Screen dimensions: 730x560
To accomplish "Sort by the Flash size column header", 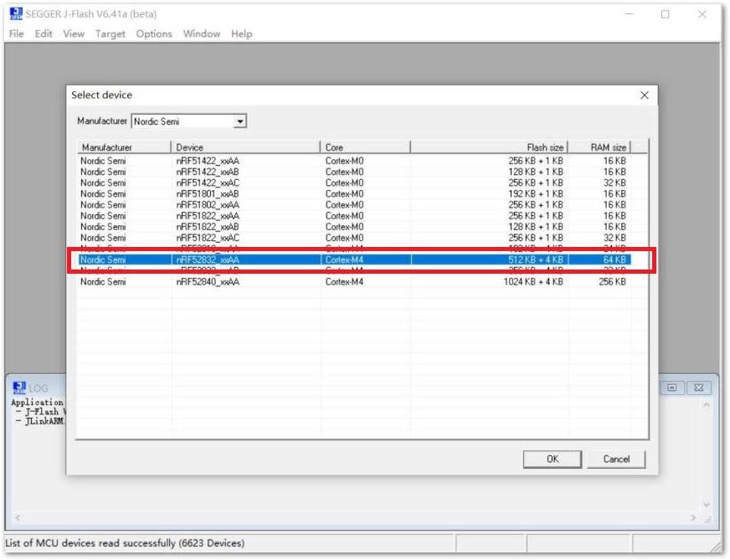I will [489, 147].
